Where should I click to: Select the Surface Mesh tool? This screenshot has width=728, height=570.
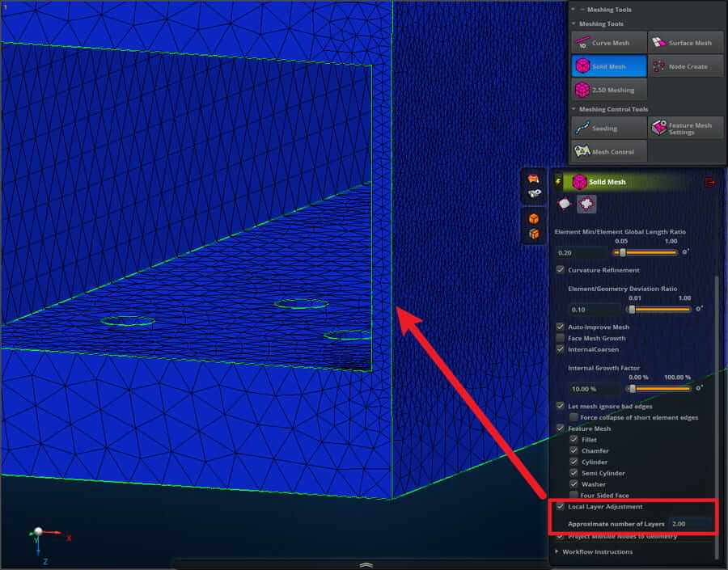(686, 43)
